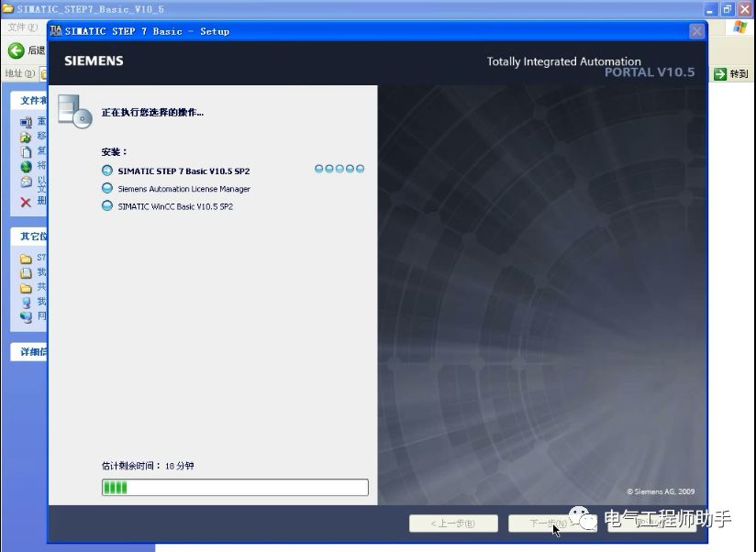Click the green Go arrow (转到) in Explorer

[x=720, y=73]
